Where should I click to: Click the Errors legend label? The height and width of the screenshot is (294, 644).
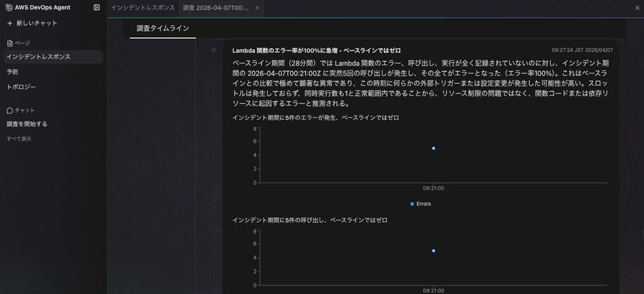click(x=424, y=204)
